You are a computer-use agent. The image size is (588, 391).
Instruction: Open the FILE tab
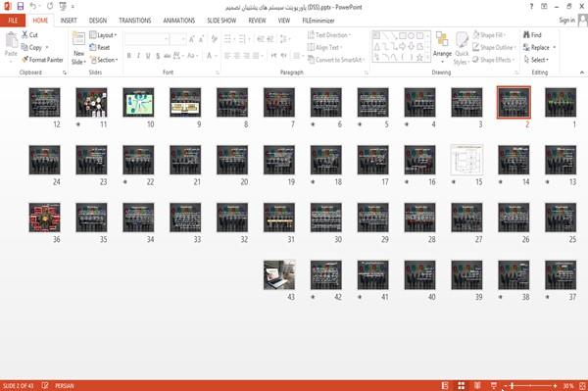13,21
